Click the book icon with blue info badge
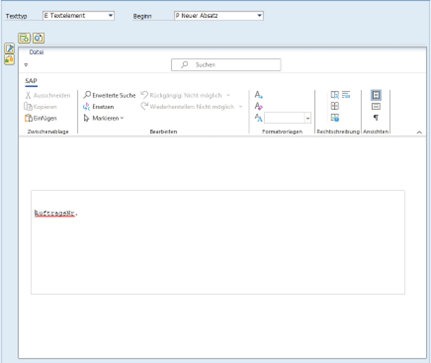The image size is (431, 363). point(335,117)
